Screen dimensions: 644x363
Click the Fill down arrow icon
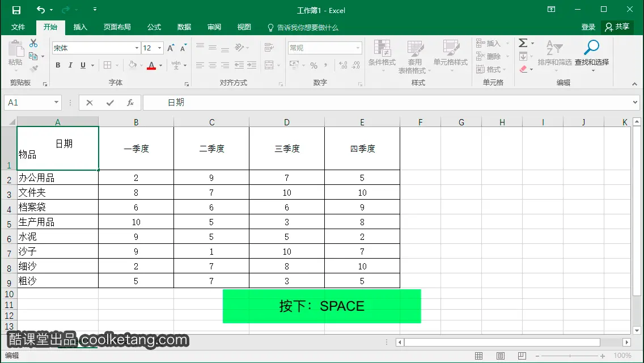click(523, 56)
